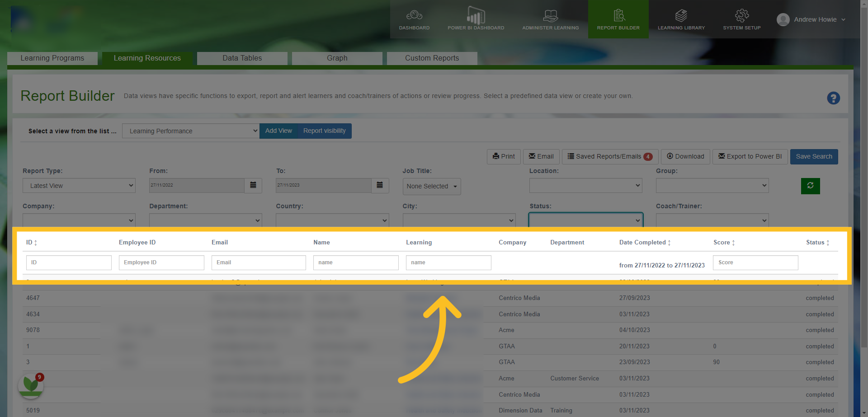Click the blue help question mark icon
Image resolution: width=868 pixels, height=417 pixels.
point(833,98)
